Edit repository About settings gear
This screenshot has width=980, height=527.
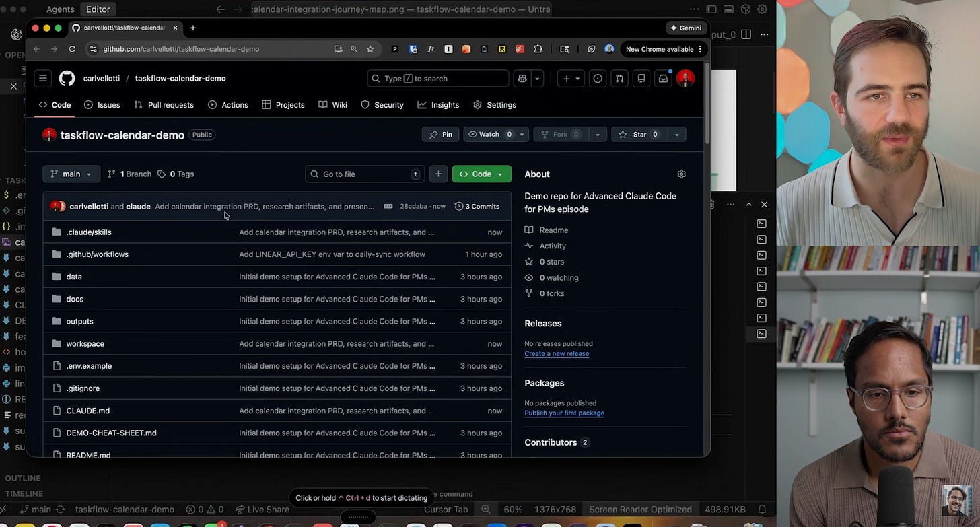(681, 174)
